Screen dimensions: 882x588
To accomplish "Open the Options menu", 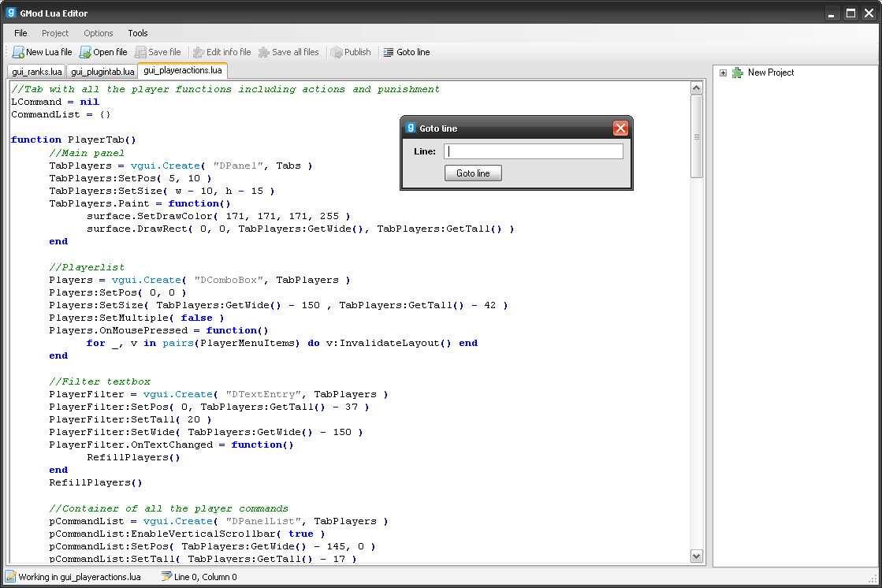I will pyautogui.click(x=99, y=33).
